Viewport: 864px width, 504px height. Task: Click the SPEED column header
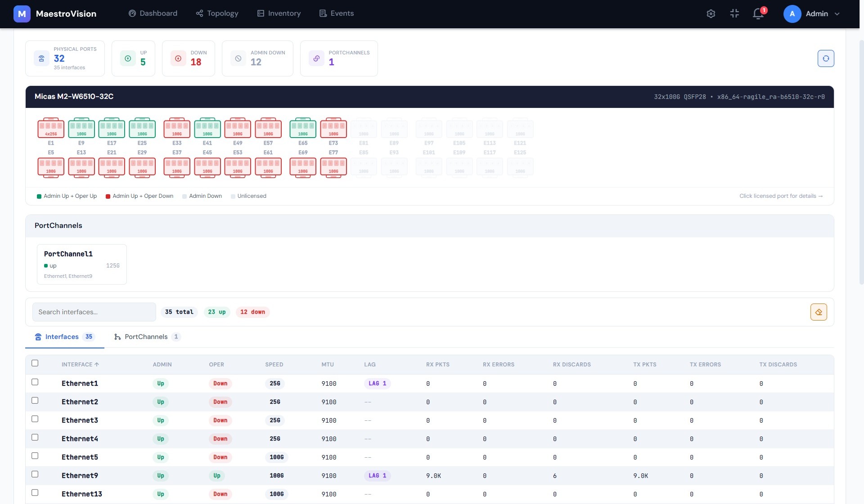click(274, 365)
